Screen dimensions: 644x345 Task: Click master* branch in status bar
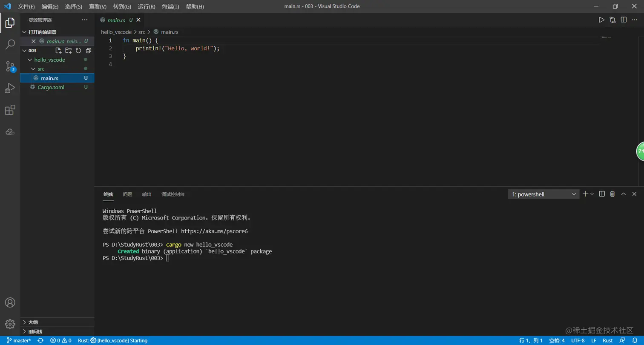click(19, 340)
